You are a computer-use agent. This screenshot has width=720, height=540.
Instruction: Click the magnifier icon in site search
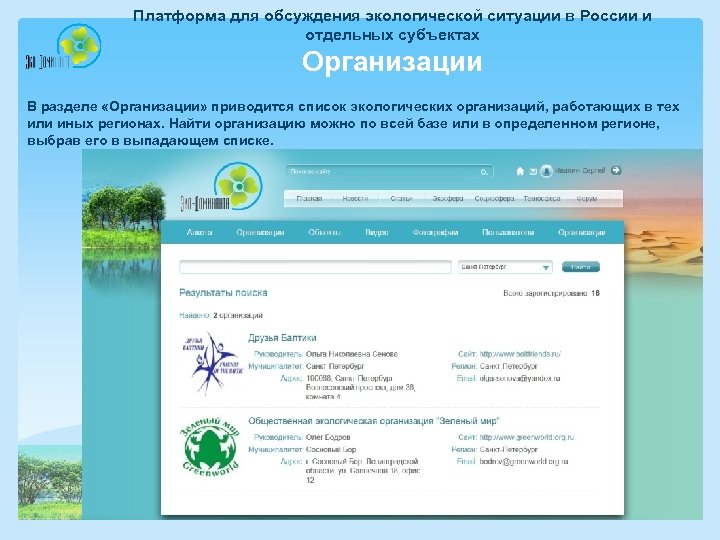click(484, 172)
